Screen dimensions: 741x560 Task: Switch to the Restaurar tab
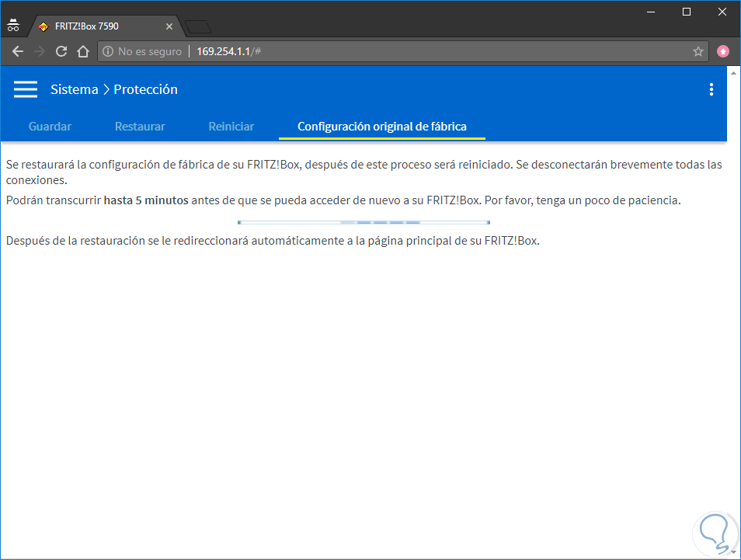[x=140, y=126]
